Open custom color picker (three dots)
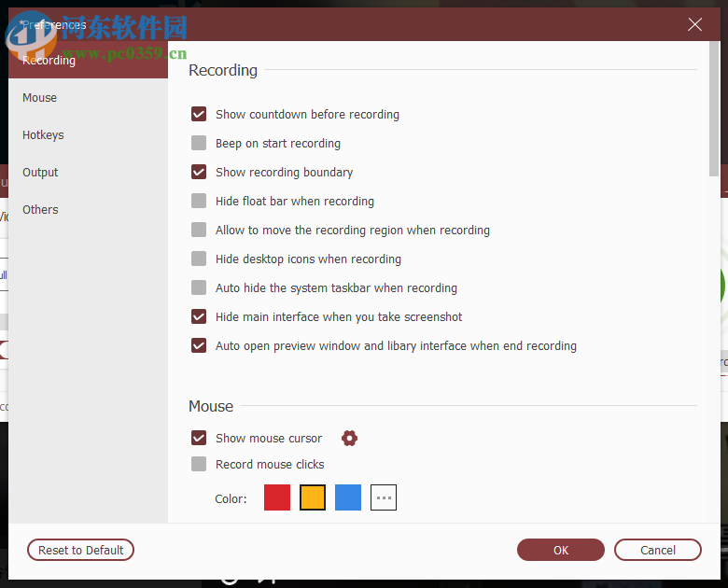The image size is (728, 588). (x=384, y=497)
